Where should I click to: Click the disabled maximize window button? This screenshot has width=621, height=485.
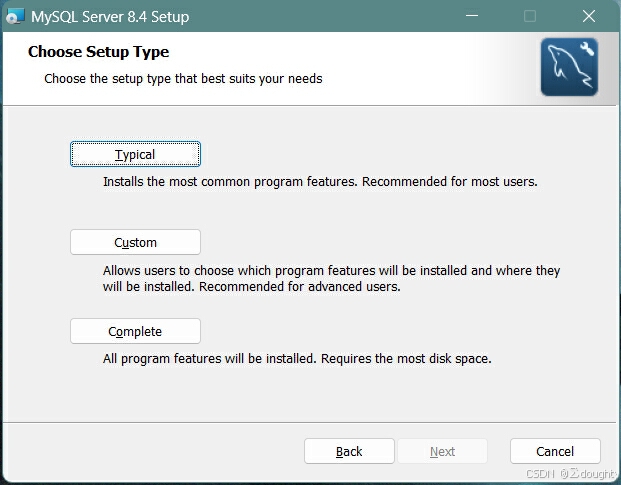(x=530, y=16)
